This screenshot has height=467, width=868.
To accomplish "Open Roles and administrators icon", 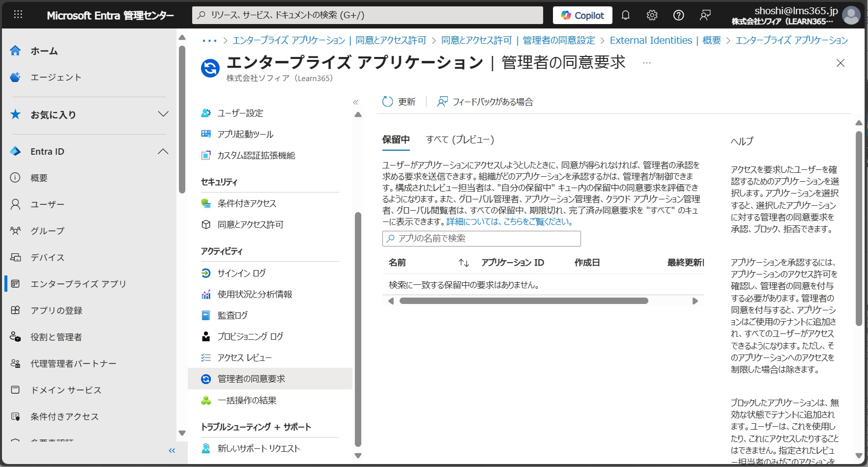I will coord(16,337).
